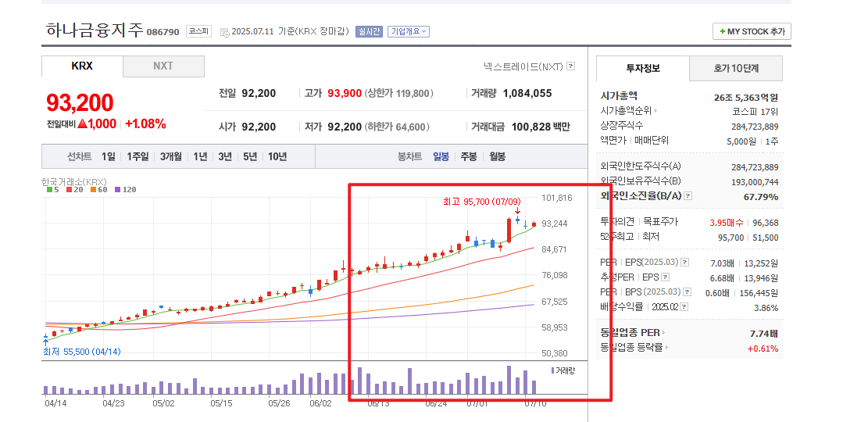Click the 넥스트레이드(NXT) link
This screenshot has height=422, width=868.
point(523,66)
